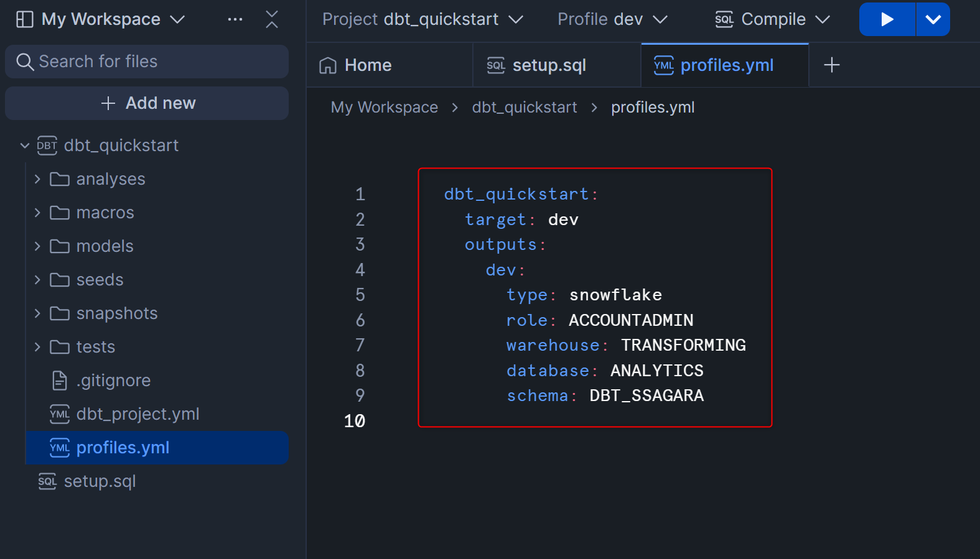Switch to the setup.sql tab

click(557, 65)
